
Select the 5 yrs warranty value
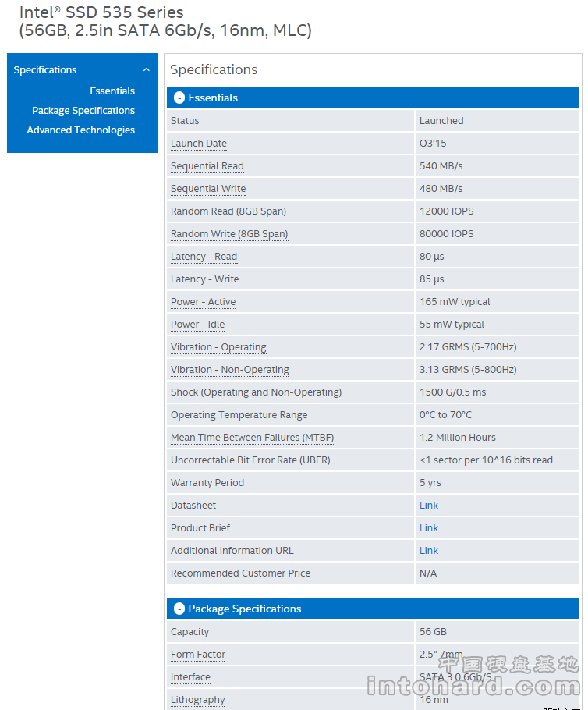(430, 483)
